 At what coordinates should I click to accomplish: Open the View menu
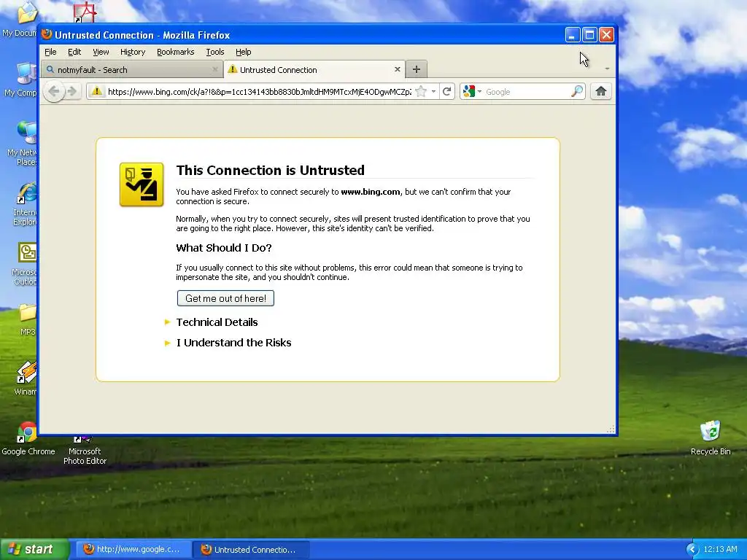pos(101,52)
